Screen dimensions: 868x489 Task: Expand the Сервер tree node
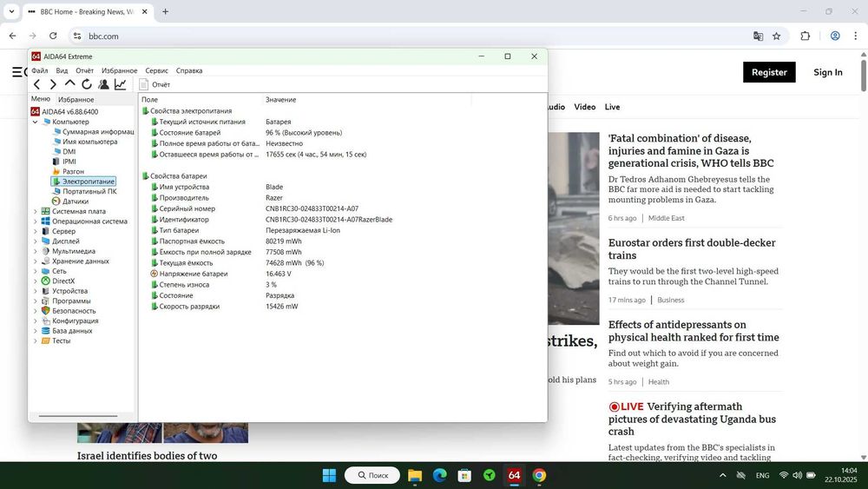click(35, 232)
